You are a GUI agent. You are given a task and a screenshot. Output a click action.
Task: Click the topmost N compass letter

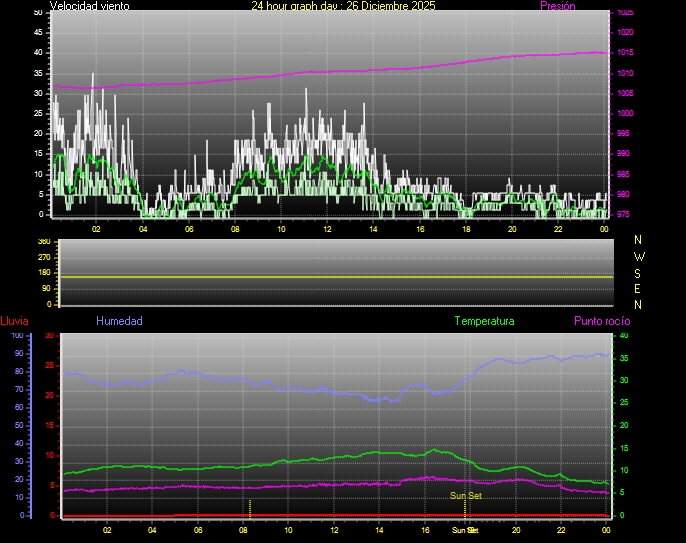639,240
